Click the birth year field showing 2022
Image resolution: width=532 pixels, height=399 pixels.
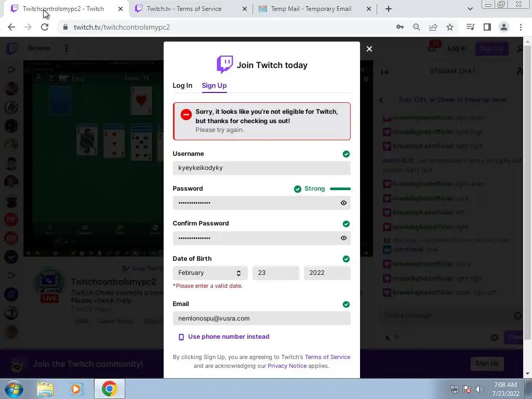(327, 273)
